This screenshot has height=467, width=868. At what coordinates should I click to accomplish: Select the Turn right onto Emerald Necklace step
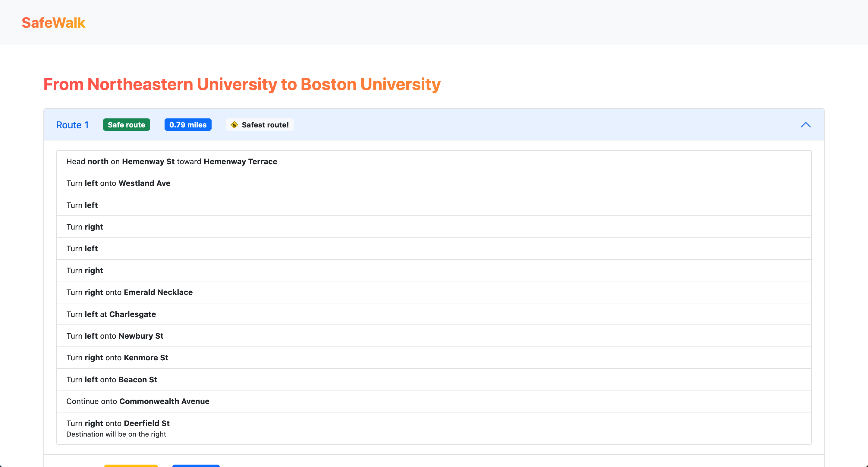(x=129, y=292)
